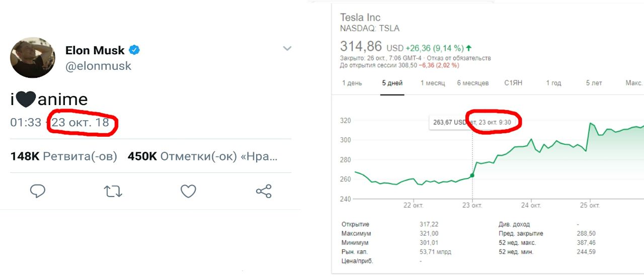Click the blue verified badge

tap(135, 50)
